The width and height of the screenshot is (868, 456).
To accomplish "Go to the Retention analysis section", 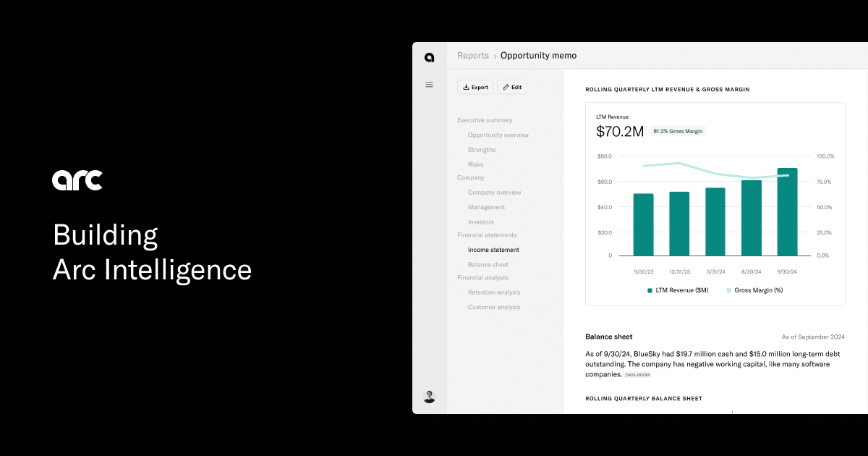I will click(494, 292).
